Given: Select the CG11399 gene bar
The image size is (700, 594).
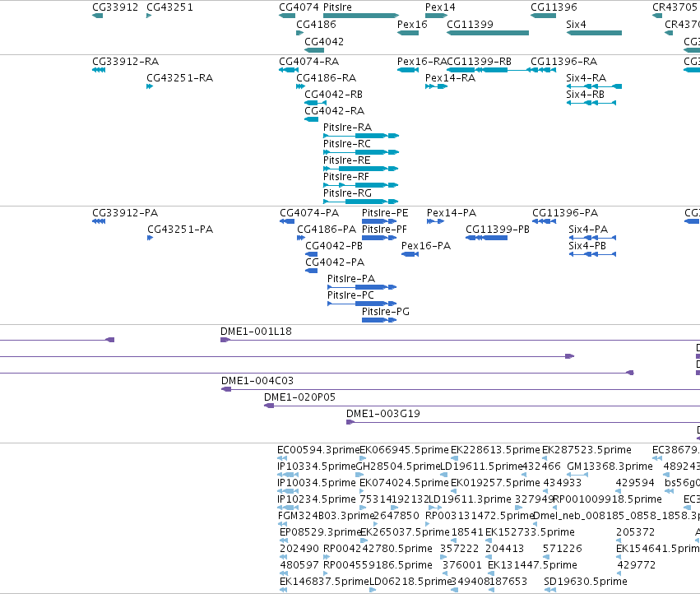Looking at the screenshot, I should pyautogui.click(x=488, y=33).
